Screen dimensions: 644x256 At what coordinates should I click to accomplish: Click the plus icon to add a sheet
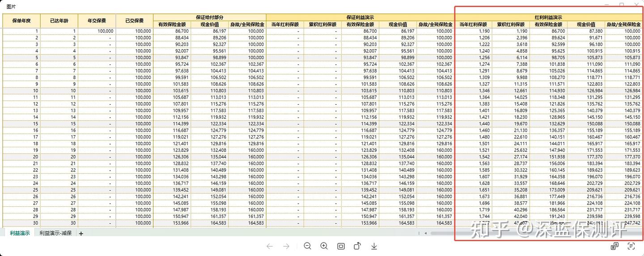coord(81,233)
